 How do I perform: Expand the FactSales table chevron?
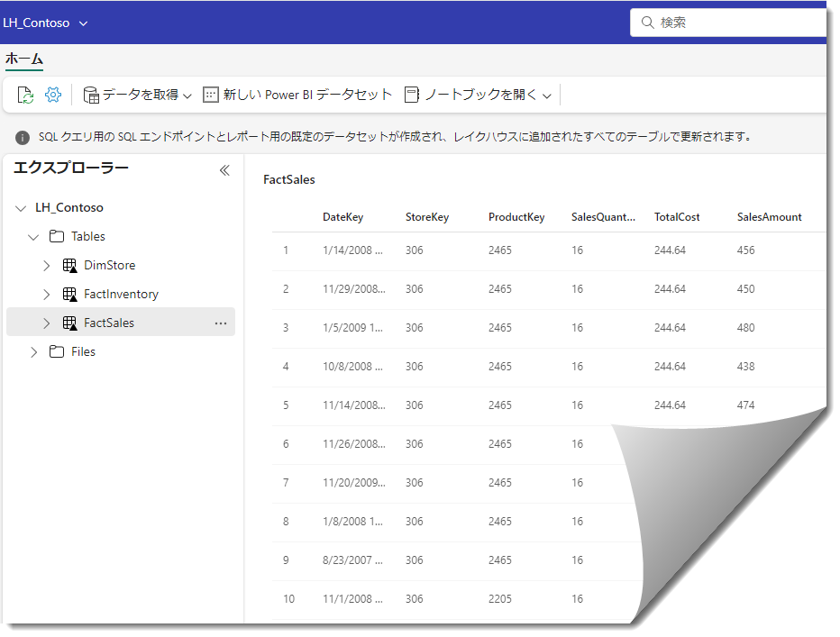click(x=47, y=323)
